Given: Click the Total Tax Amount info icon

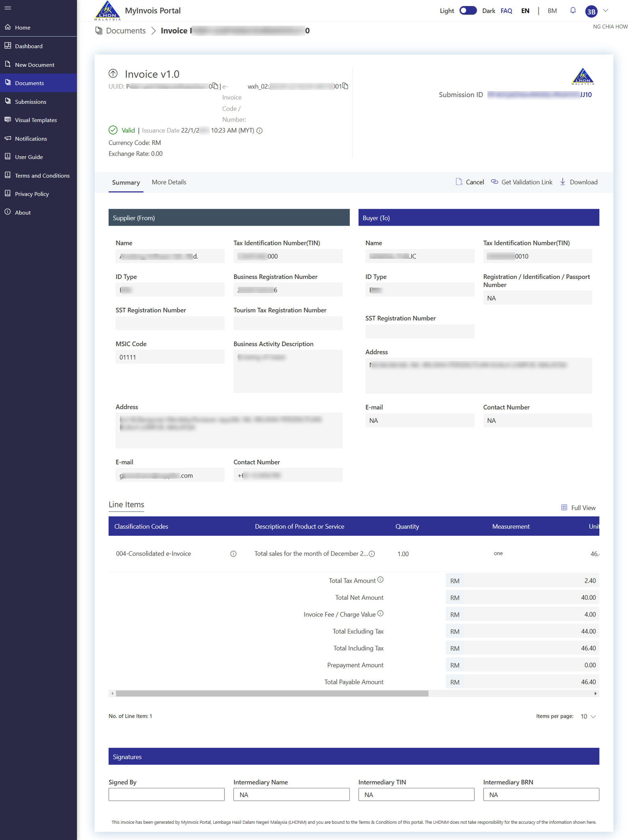Looking at the screenshot, I should click(380, 580).
